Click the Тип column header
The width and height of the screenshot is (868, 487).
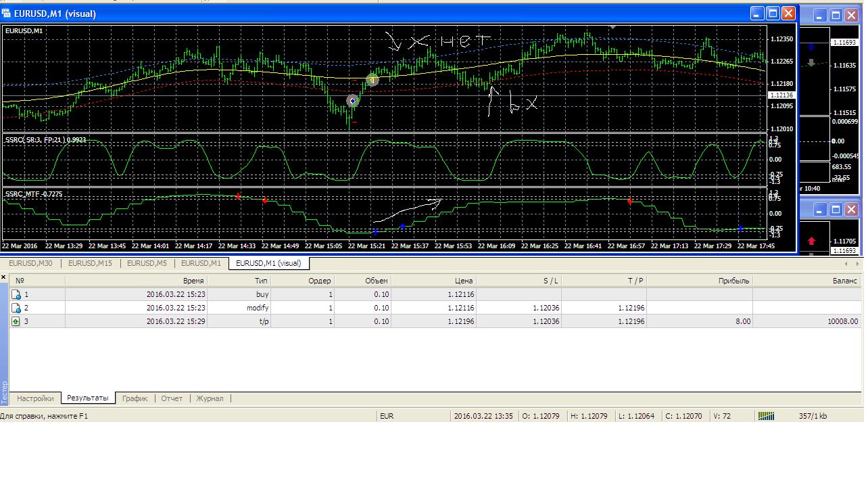[239, 281]
